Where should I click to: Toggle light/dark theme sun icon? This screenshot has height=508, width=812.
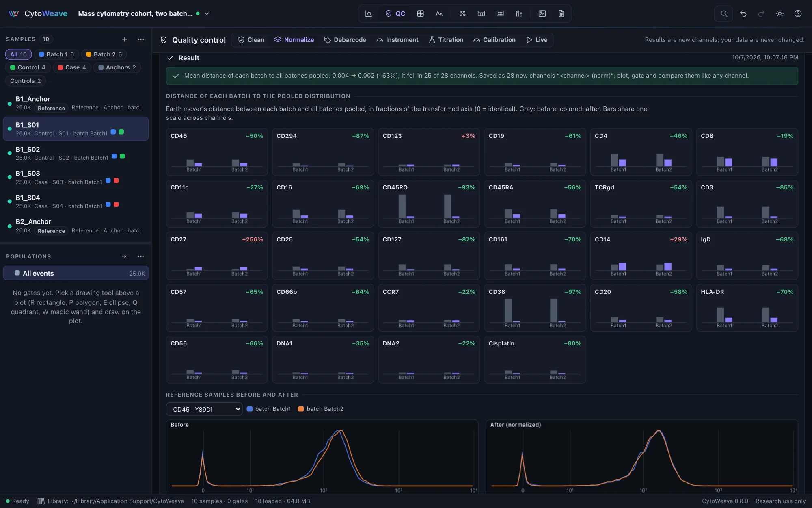click(x=780, y=13)
